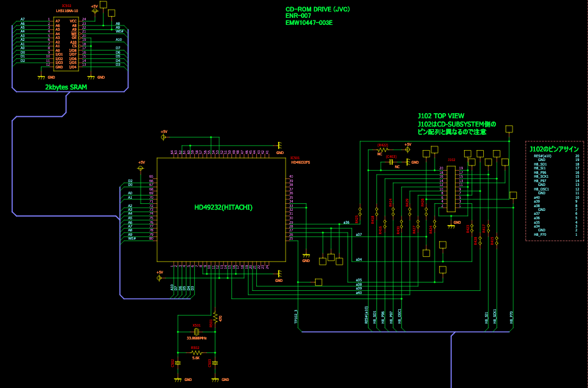Select the 'J102 TOP VIEW' annotation

click(x=441, y=116)
